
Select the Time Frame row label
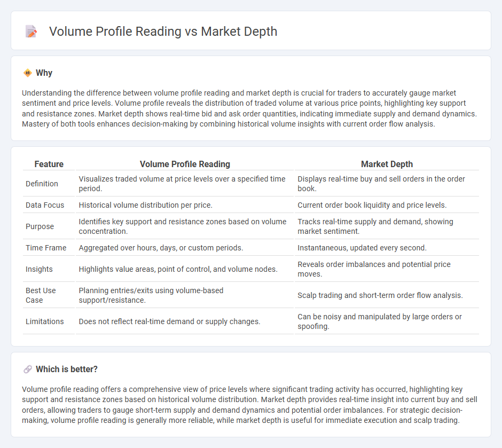pyautogui.click(x=46, y=248)
